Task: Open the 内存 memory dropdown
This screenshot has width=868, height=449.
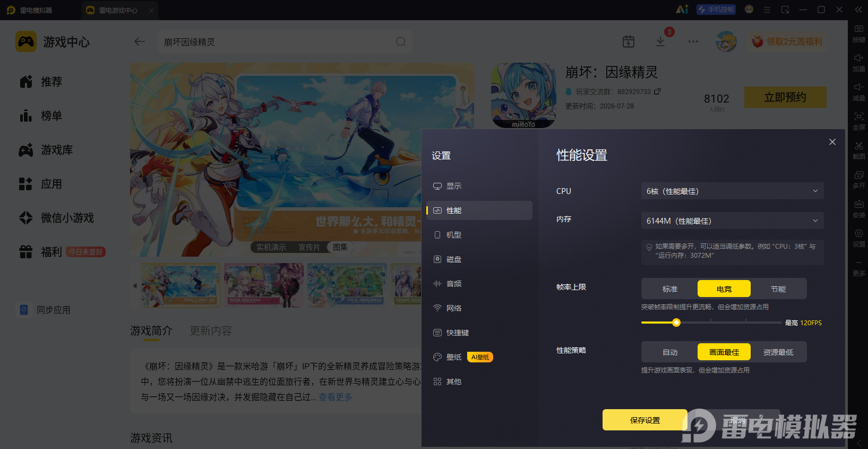Action: click(733, 221)
